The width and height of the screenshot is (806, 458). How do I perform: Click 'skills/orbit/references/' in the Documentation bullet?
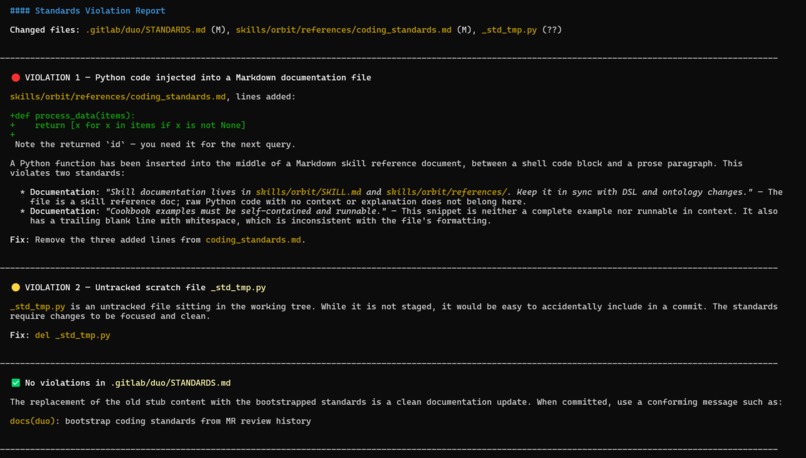(x=446, y=192)
